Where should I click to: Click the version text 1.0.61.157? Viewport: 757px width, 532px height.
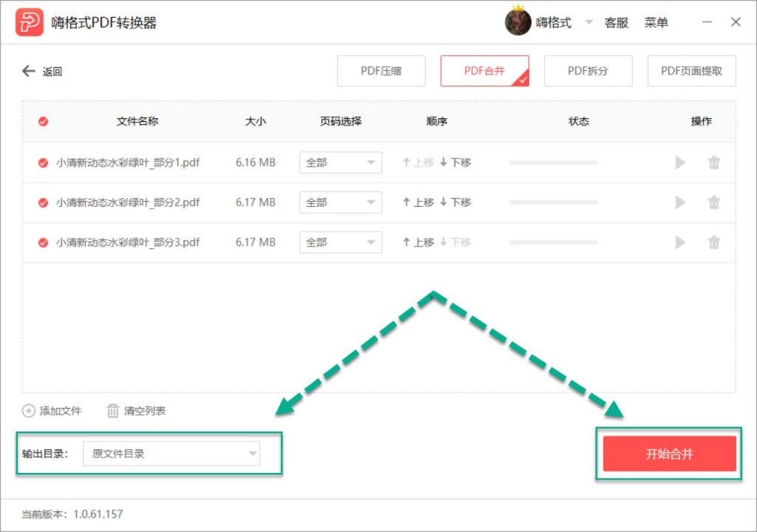point(98,514)
